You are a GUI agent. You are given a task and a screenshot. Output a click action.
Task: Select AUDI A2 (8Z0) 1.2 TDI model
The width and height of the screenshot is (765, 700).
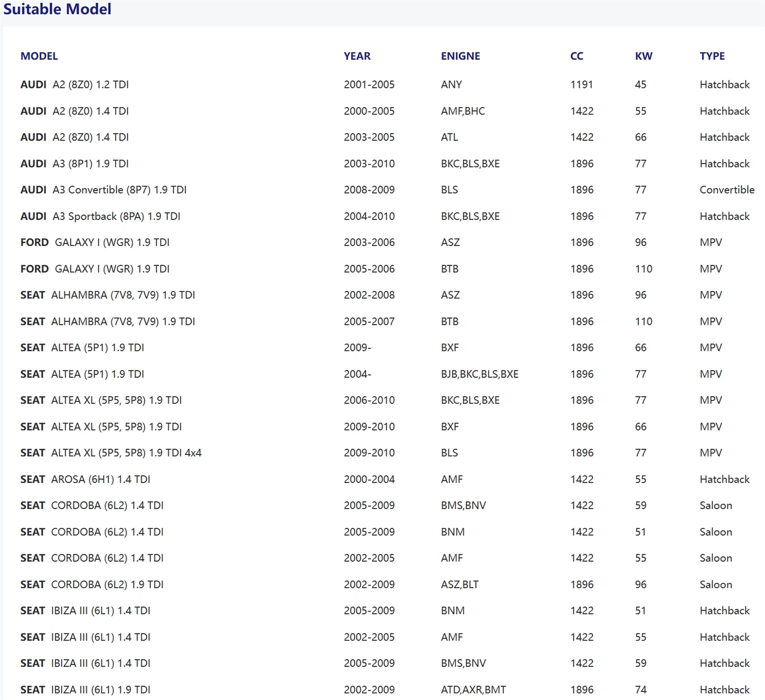(75, 85)
